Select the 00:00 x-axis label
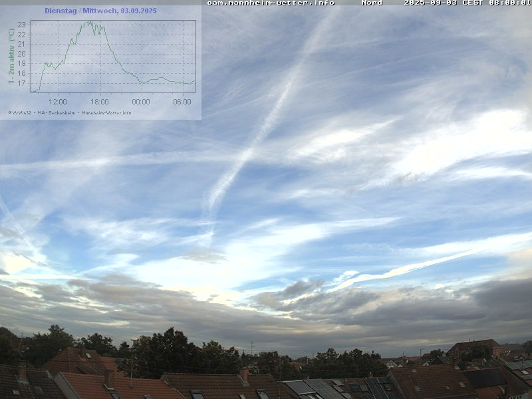The width and height of the screenshot is (532, 399). click(x=140, y=102)
